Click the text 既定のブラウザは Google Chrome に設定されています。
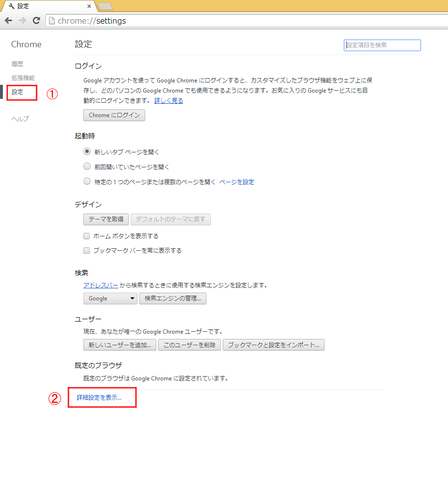Screen dimensions: 448x501 click(x=157, y=379)
